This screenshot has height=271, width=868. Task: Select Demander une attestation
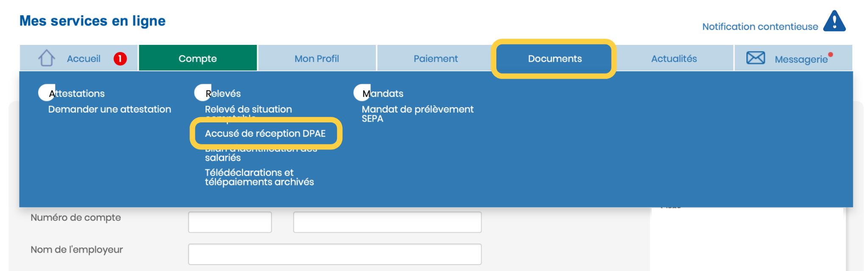(109, 109)
